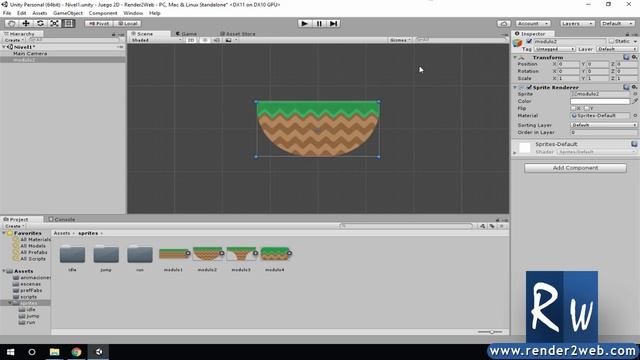Click the GameObject cube icon in Inspector
The height and width of the screenshot is (360, 640).
[518, 43]
